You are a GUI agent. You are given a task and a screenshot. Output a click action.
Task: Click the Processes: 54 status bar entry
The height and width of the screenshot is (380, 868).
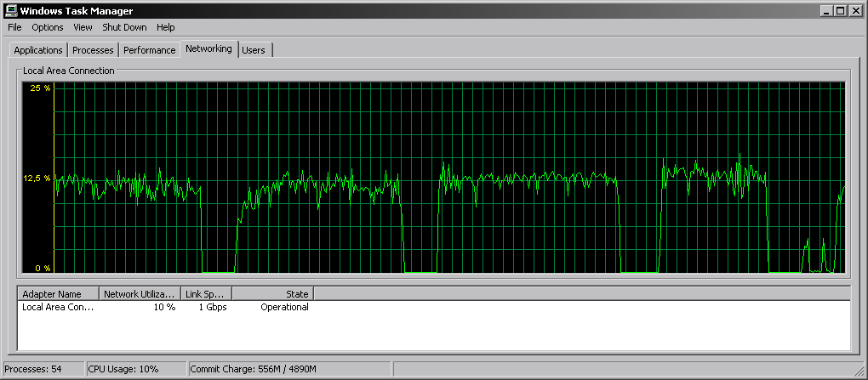[43, 369]
